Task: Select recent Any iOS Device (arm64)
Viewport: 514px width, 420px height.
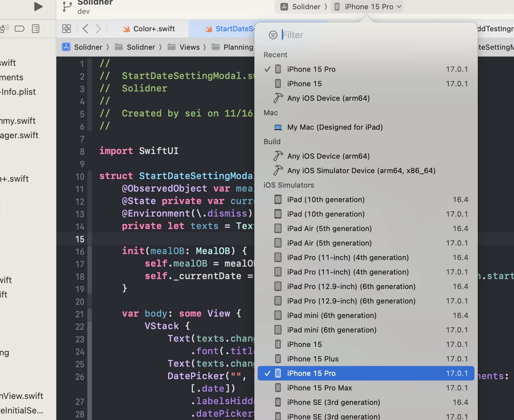Action: coord(366,98)
